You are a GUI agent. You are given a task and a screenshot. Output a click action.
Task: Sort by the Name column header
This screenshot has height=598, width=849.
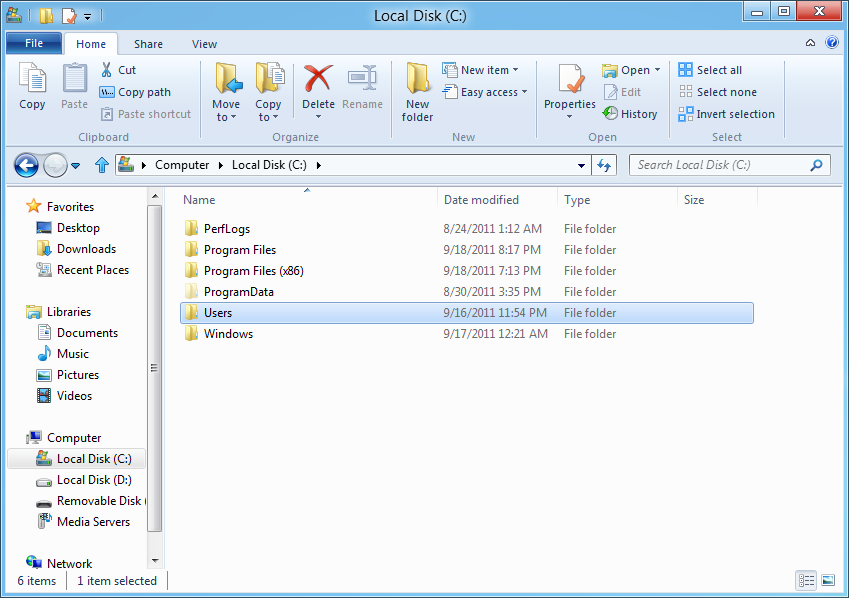pyautogui.click(x=308, y=200)
